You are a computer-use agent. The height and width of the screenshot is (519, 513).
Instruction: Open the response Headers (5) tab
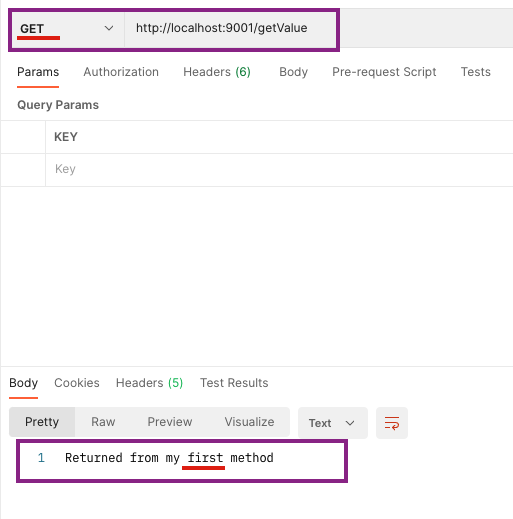pyautogui.click(x=149, y=383)
